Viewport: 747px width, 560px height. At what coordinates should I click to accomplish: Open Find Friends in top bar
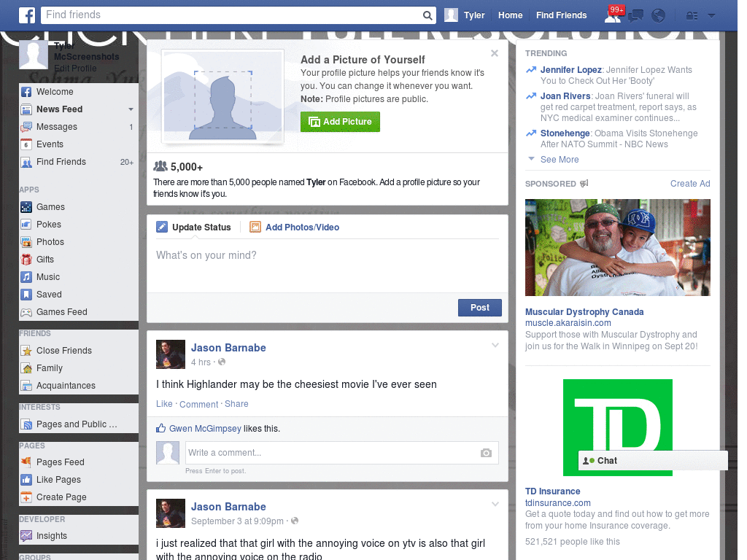561,15
